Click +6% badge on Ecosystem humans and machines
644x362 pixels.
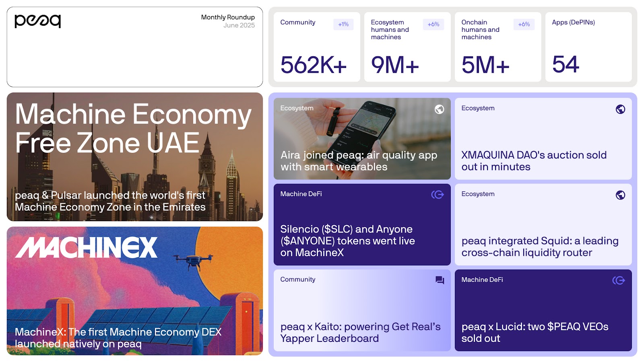pos(433,24)
